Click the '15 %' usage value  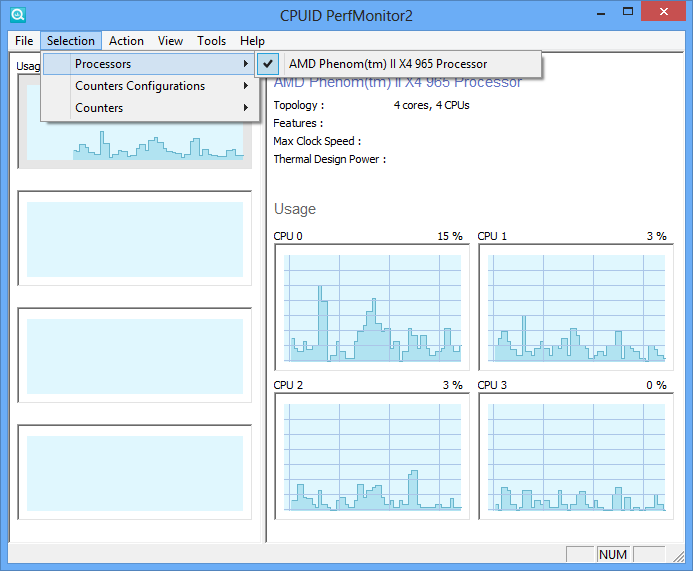tap(450, 236)
